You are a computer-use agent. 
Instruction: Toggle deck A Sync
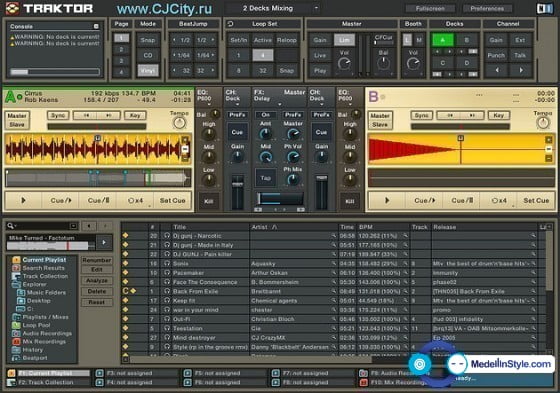[58, 115]
